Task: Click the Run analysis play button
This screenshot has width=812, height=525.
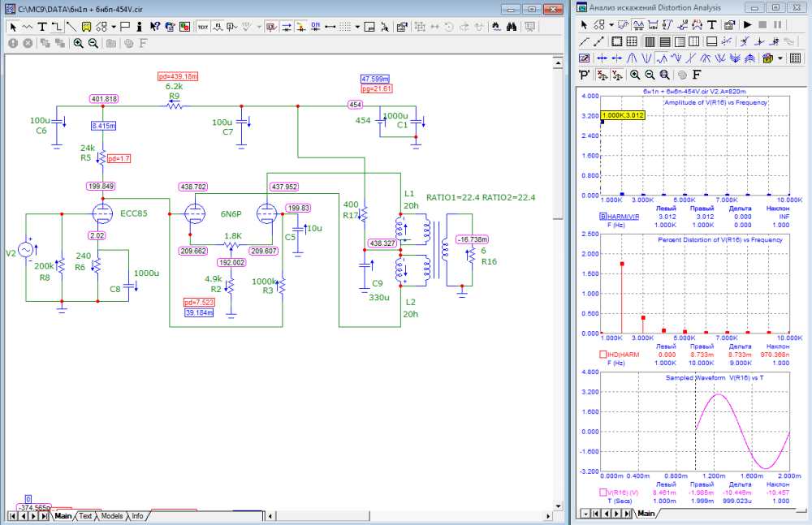Action: [747, 25]
